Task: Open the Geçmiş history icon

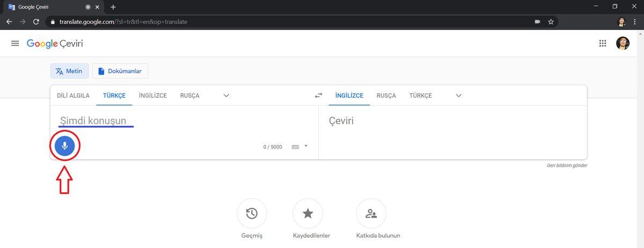Action: pyautogui.click(x=252, y=213)
